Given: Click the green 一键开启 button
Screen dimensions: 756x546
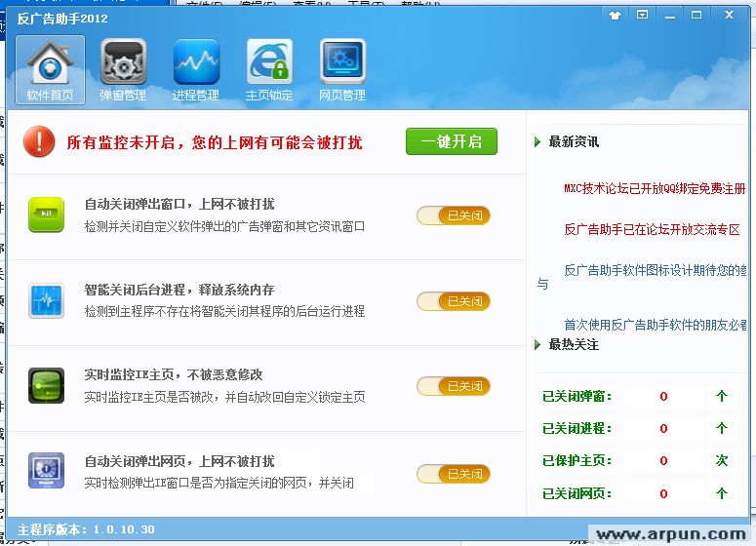Looking at the screenshot, I should coord(452,141).
